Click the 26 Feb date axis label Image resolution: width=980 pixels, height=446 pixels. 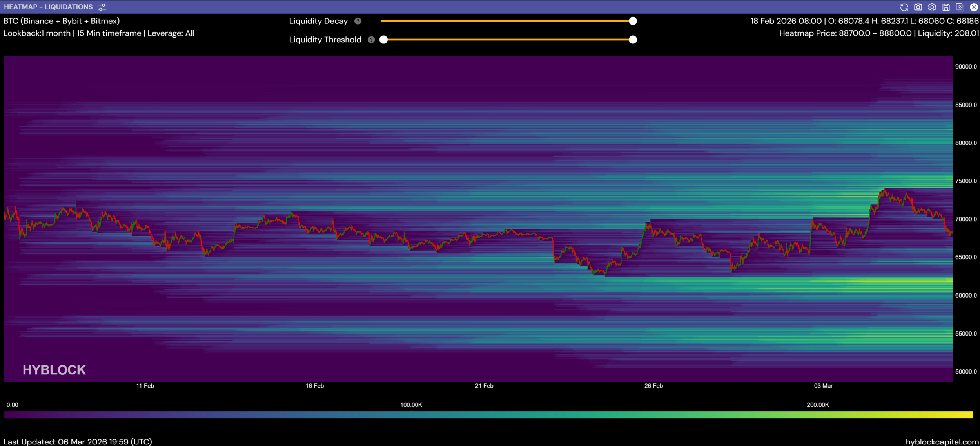653,386
